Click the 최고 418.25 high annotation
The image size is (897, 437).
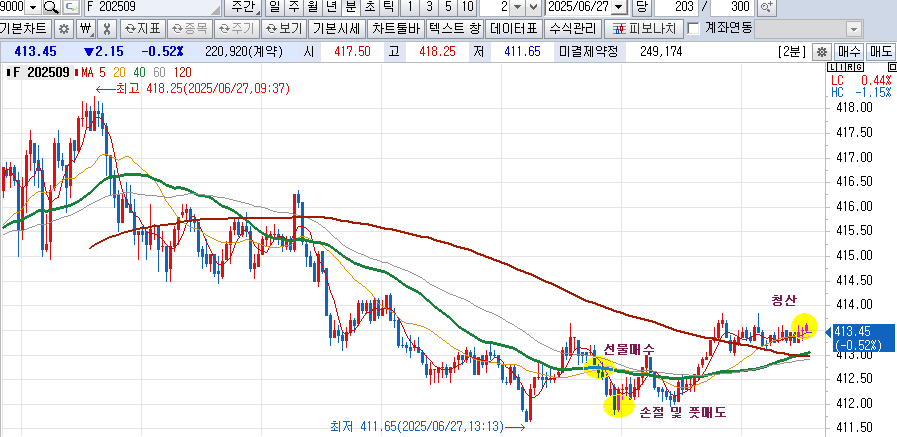193,89
